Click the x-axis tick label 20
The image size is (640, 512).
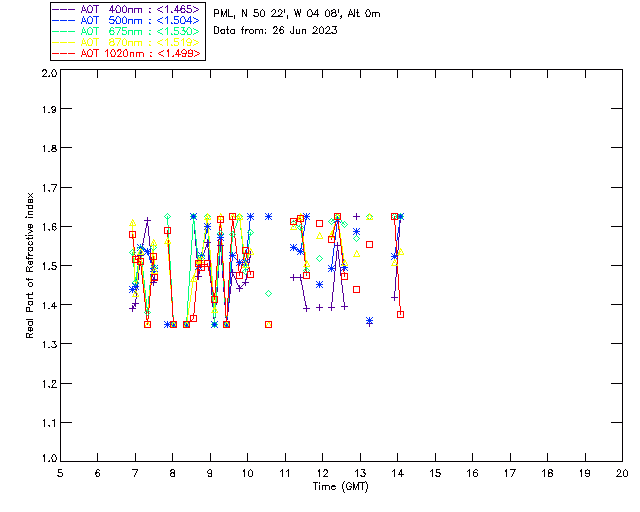click(622, 473)
